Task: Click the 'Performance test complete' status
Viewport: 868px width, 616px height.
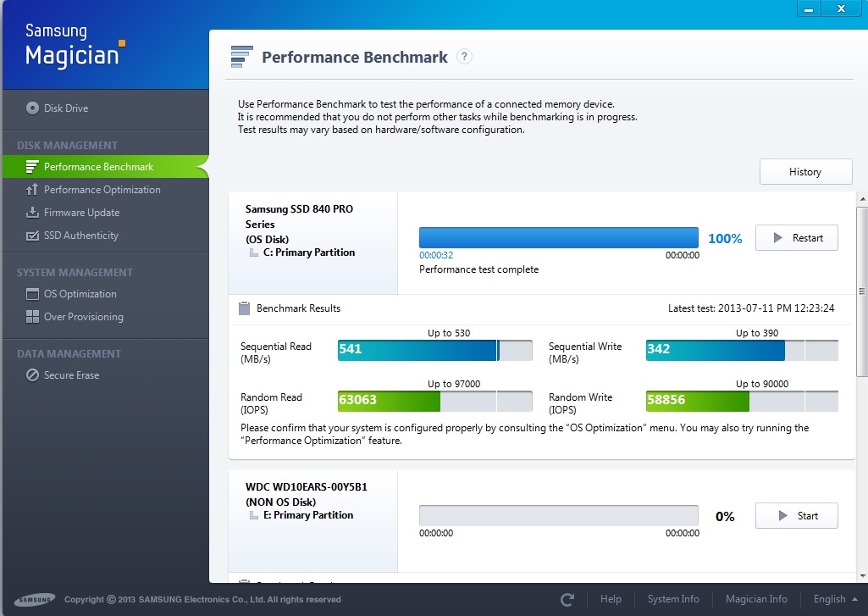Action: click(x=478, y=269)
